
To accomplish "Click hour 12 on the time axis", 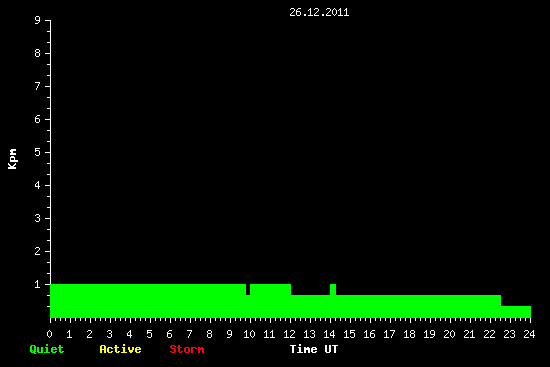I will click(289, 334).
